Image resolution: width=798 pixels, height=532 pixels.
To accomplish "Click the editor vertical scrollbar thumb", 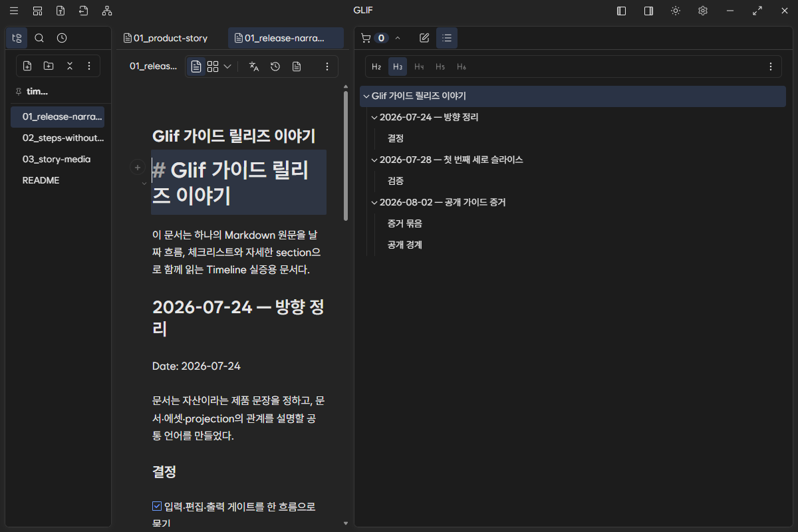I will [345, 156].
